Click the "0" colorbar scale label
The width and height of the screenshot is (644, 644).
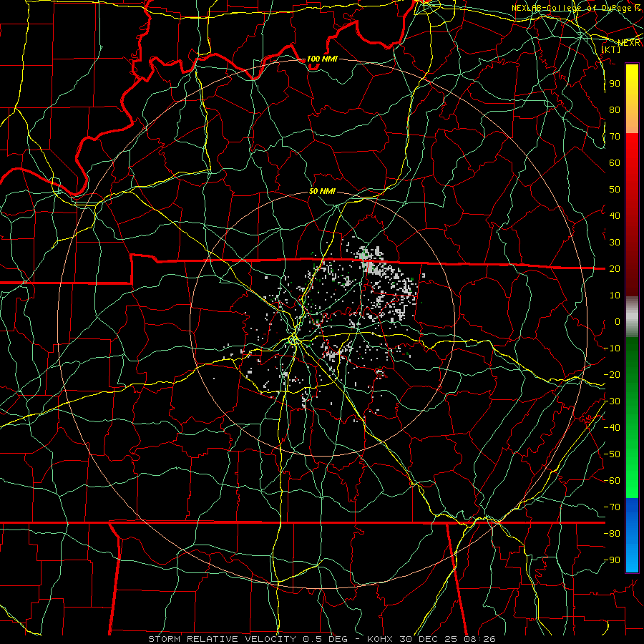pos(618,321)
